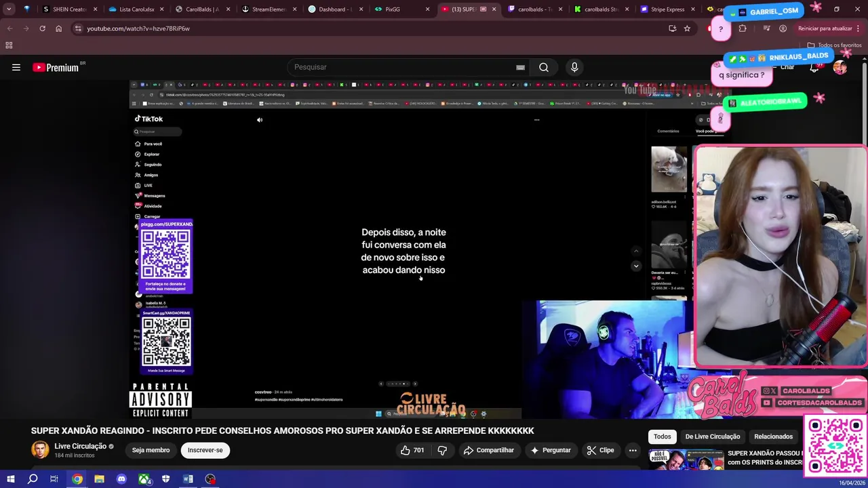Open the SUPER XANDÃO PASSOU recommended video thumbnail
Image resolution: width=868 pixels, height=488 pixels.
point(686,460)
